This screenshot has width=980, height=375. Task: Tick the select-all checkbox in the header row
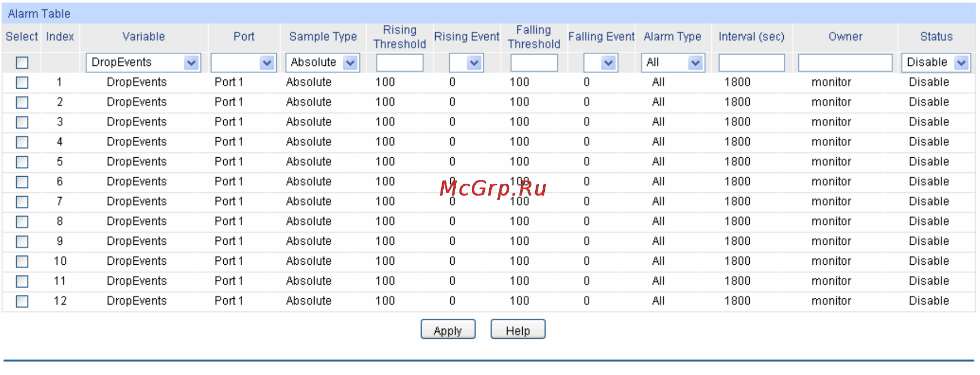(x=22, y=63)
